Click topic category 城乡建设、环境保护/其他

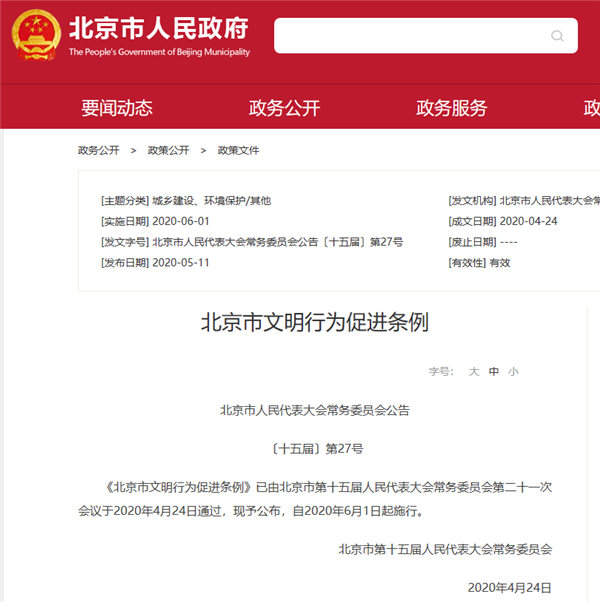[x=212, y=200]
